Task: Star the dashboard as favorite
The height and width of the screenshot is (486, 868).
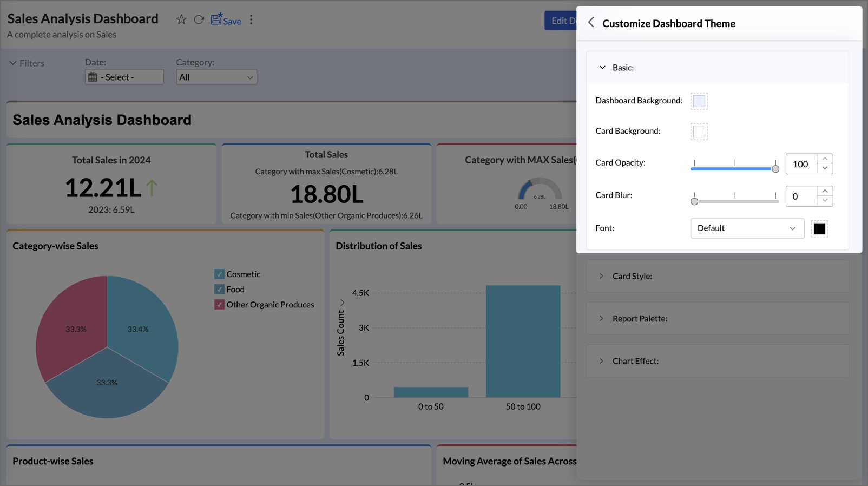Action: coord(181,20)
